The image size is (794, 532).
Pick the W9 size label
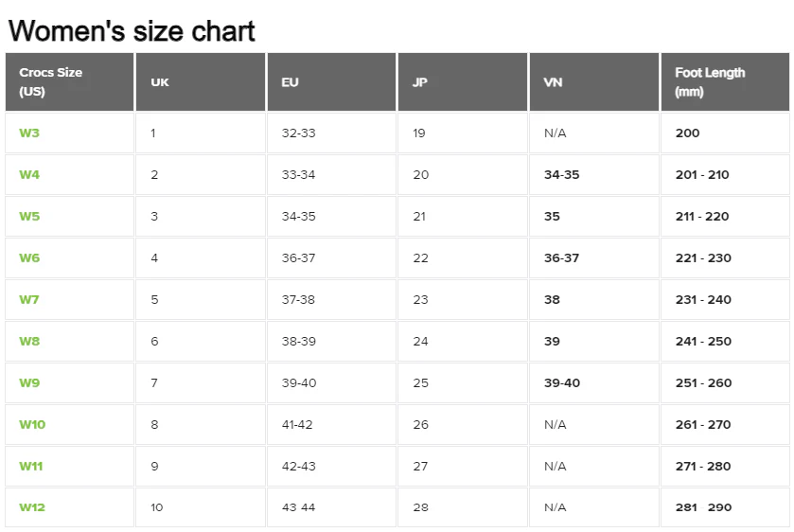point(29,383)
